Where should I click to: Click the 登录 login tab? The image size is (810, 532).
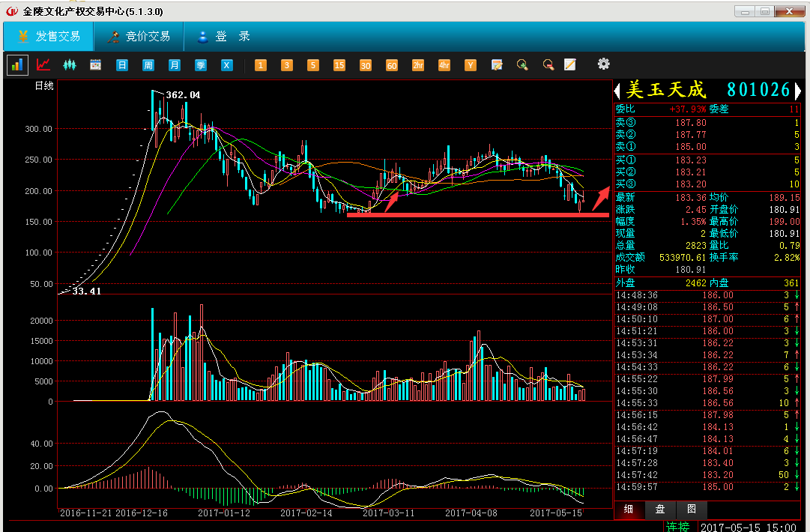(x=224, y=36)
